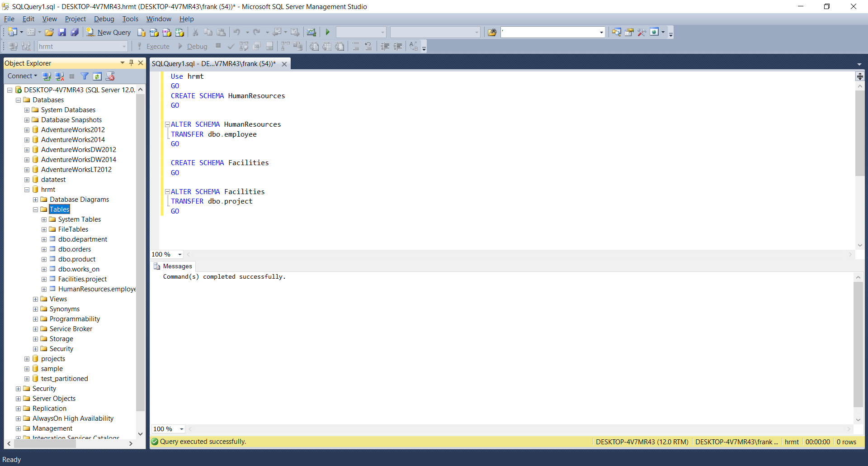Image resolution: width=868 pixels, height=466 pixels.
Task: Collapse the hrmt database node
Action: point(27,190)
